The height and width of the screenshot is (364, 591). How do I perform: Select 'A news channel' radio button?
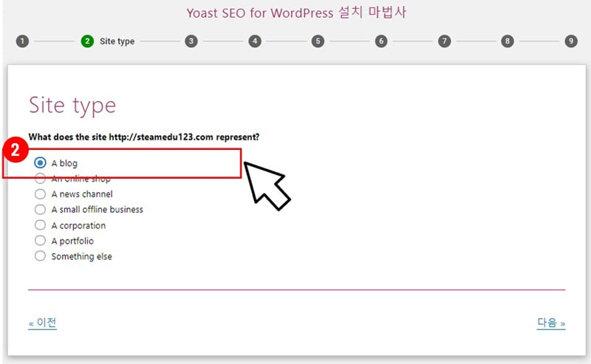click(x=40, y=194)
